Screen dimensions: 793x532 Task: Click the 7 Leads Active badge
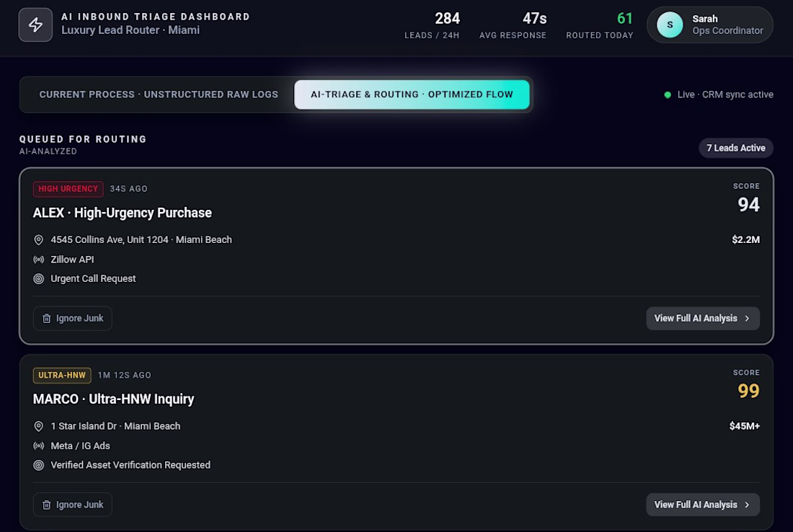[x=736, y=148]
